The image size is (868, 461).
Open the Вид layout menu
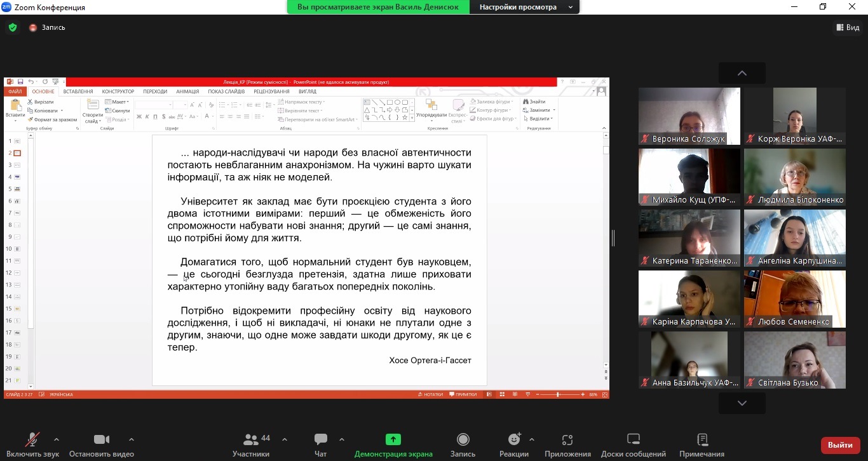pos(847,27)
